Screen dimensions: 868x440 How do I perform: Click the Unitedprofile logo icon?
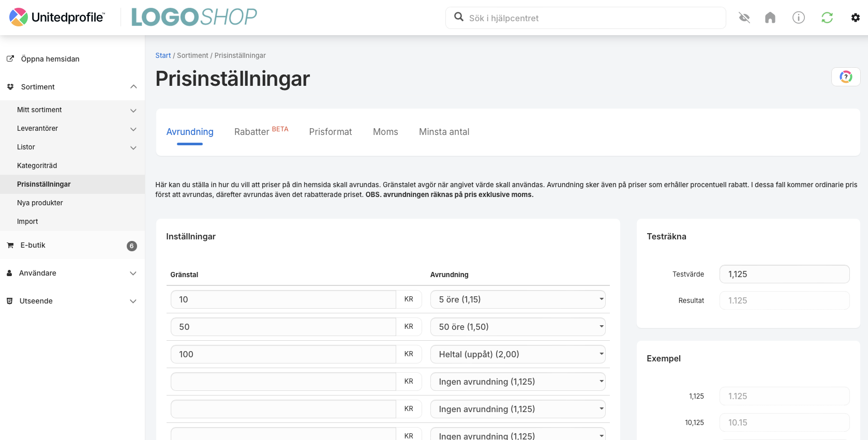[x=19, y=18]
